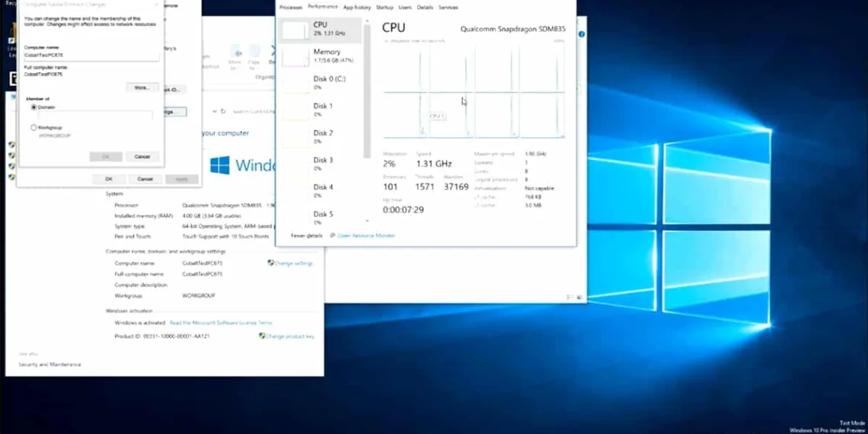
Task: Collapse Task Manager with Fewer details
Action: (306, 236)
